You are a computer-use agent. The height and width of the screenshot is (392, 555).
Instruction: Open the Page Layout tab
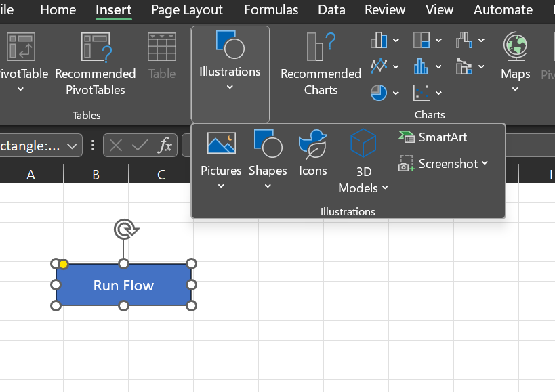coord(186,9)
